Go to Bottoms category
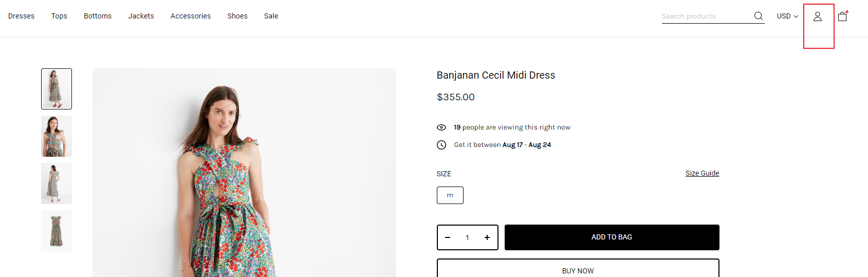868x277 pixels. pyautogui.click(x=98, y=16)
